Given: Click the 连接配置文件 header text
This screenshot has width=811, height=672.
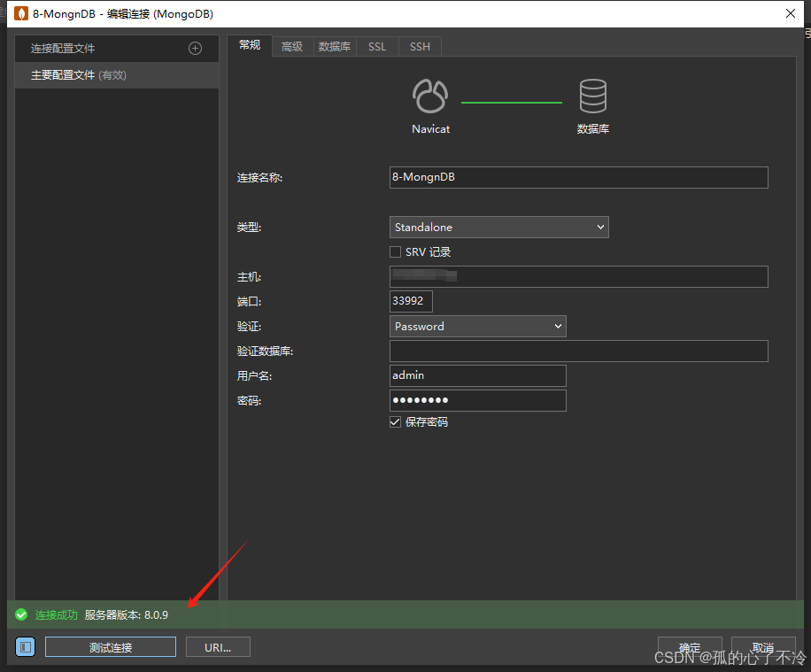Looking at the screenshot, I should point(63,49).
